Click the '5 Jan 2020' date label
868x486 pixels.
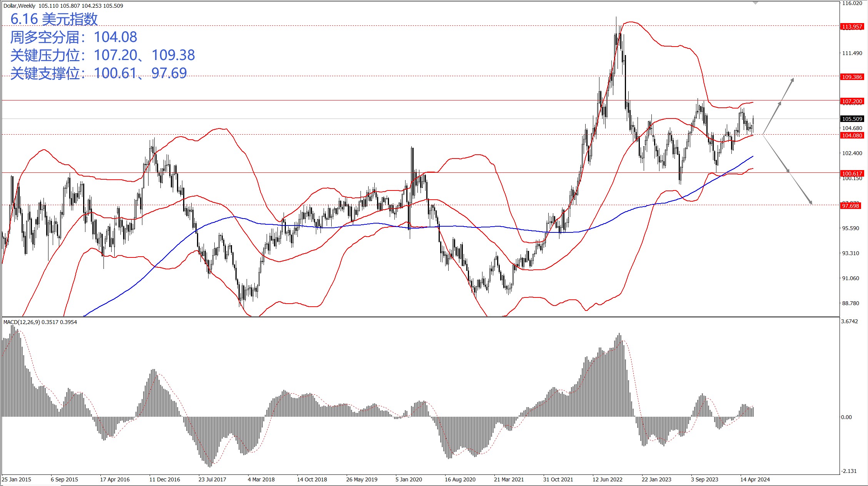(x=409, y=479)
